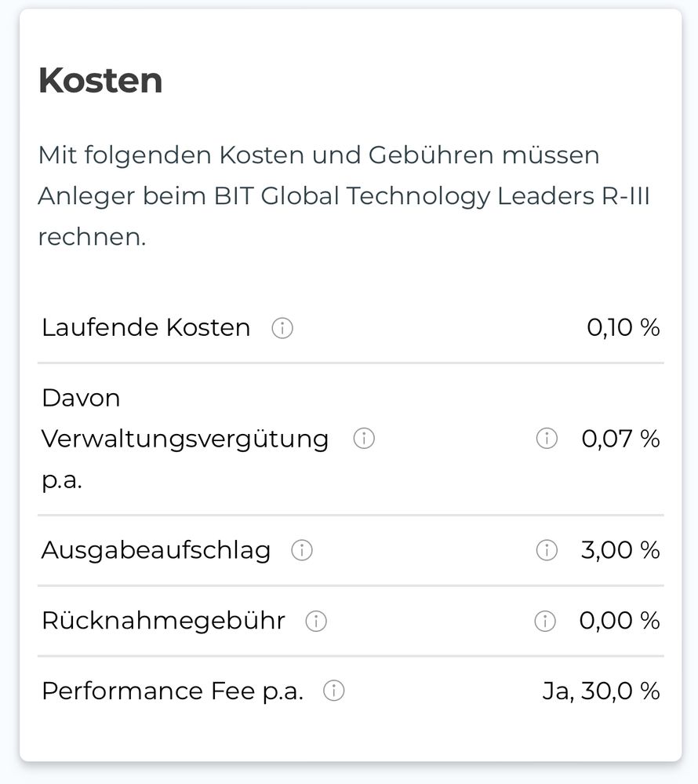The width and height of the screenshot is (698, 784).
Task: Click info icon left of 3,00 % value
Action: pos(546,550)
